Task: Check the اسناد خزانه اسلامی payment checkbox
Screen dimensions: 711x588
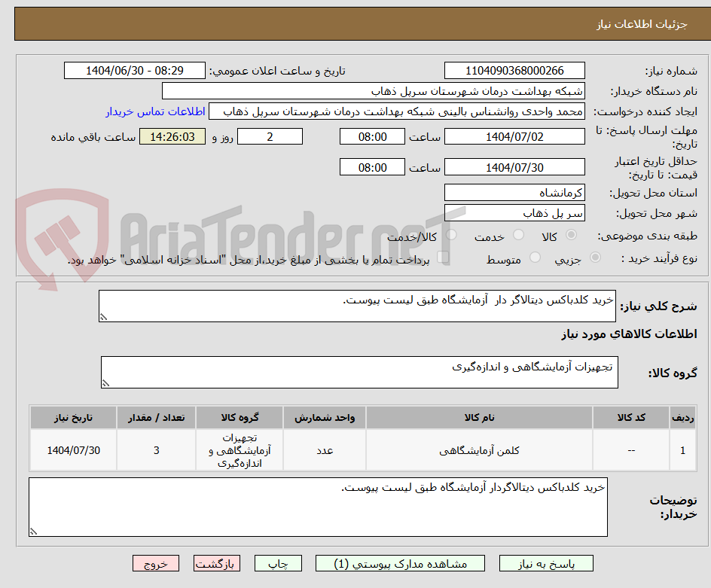Action: (x=444, y=255)
